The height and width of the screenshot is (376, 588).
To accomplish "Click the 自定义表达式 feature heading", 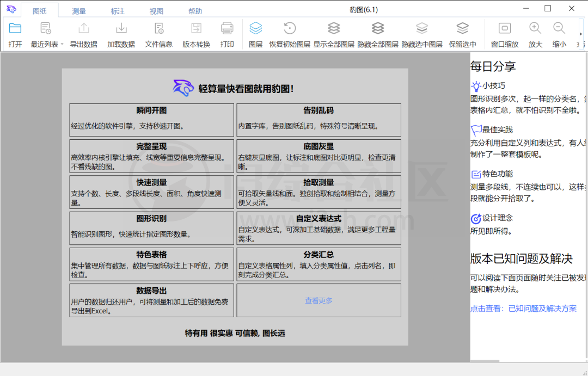I will click(x=318, y=219).
